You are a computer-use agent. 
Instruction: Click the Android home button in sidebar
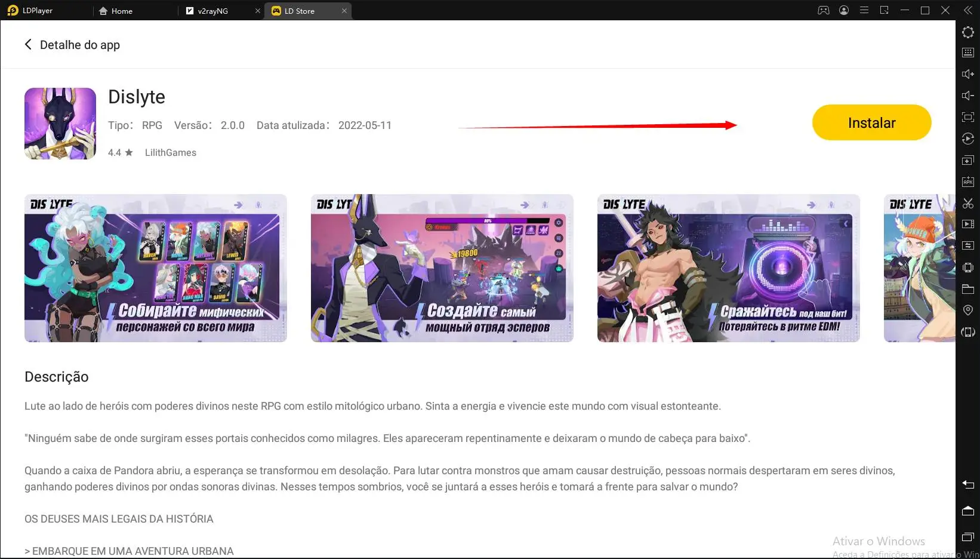(968, 511)
